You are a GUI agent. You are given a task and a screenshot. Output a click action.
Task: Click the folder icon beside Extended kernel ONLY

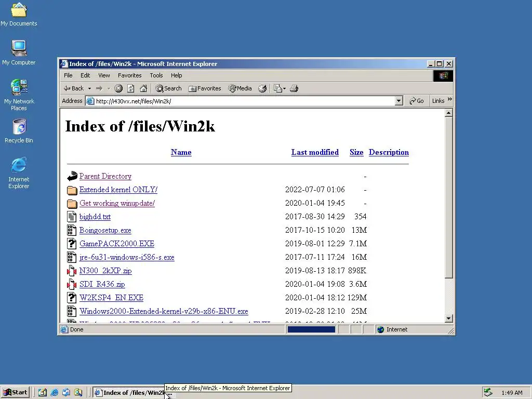(x=72, y=190)
